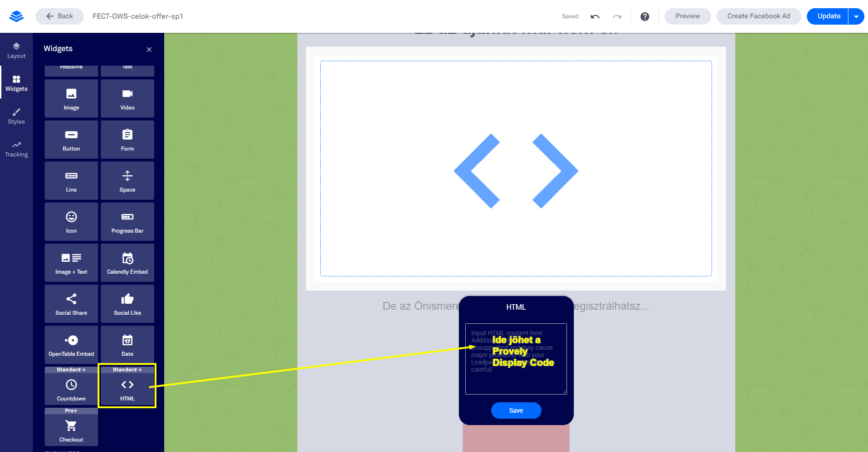Choose the Countdown widget
868x452 pixels.
pos(71,389)
